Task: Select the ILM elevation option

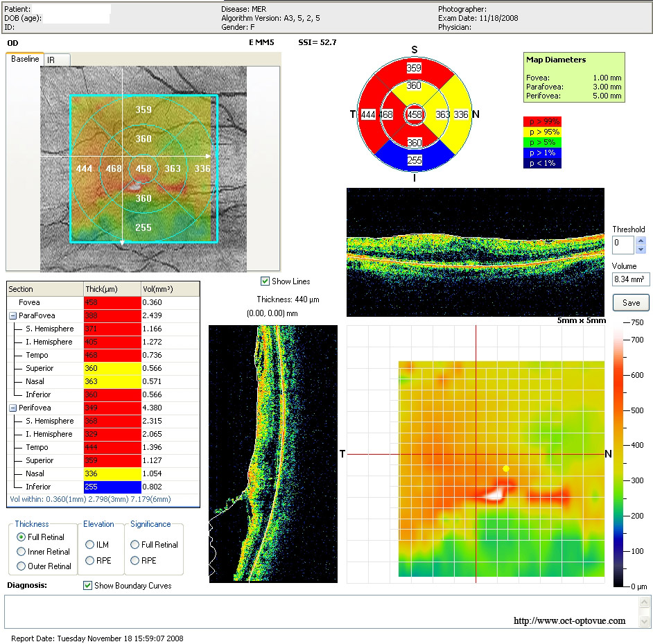Action: [x=89, y=544]
